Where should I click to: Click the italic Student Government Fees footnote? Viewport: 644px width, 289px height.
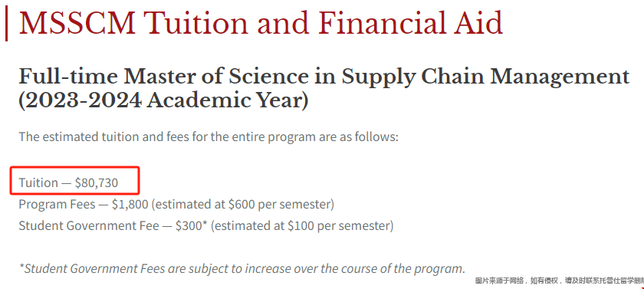point(242,268)
